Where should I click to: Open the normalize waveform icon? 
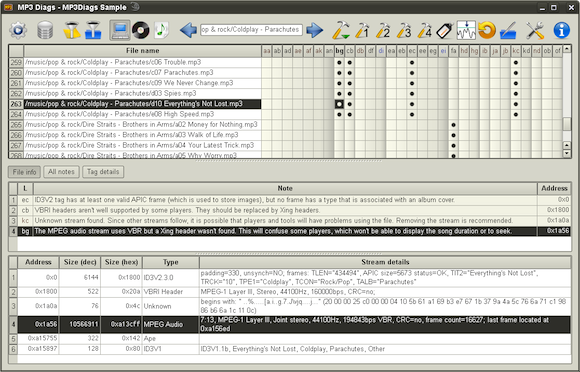point(466,30)
